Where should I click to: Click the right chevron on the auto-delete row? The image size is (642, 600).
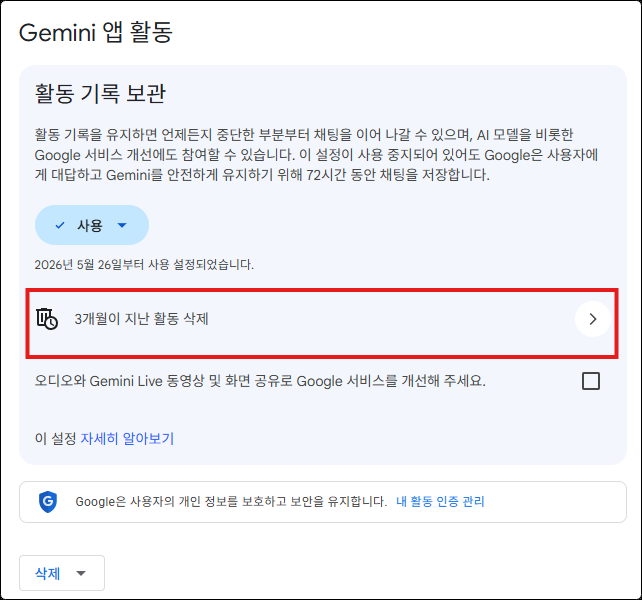point(592,319)
